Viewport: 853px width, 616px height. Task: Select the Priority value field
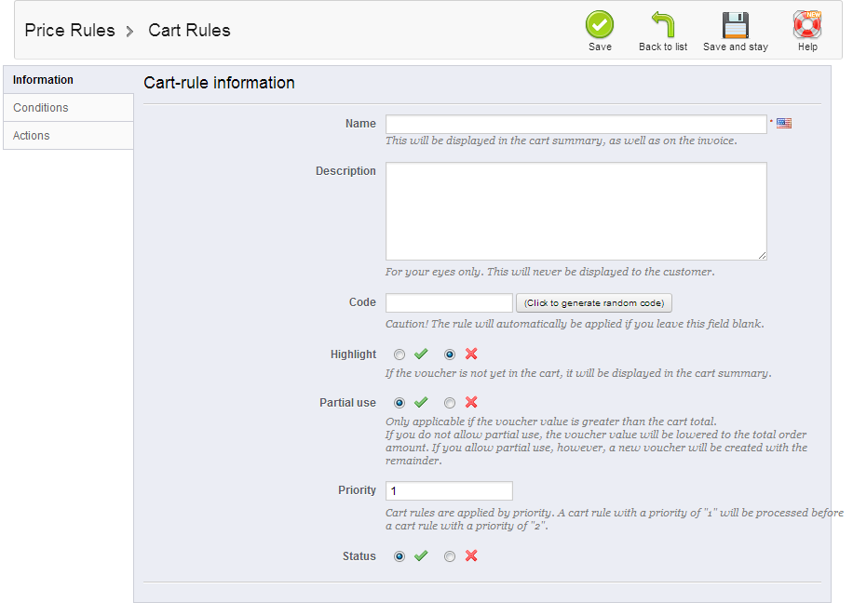click(449, 490)
